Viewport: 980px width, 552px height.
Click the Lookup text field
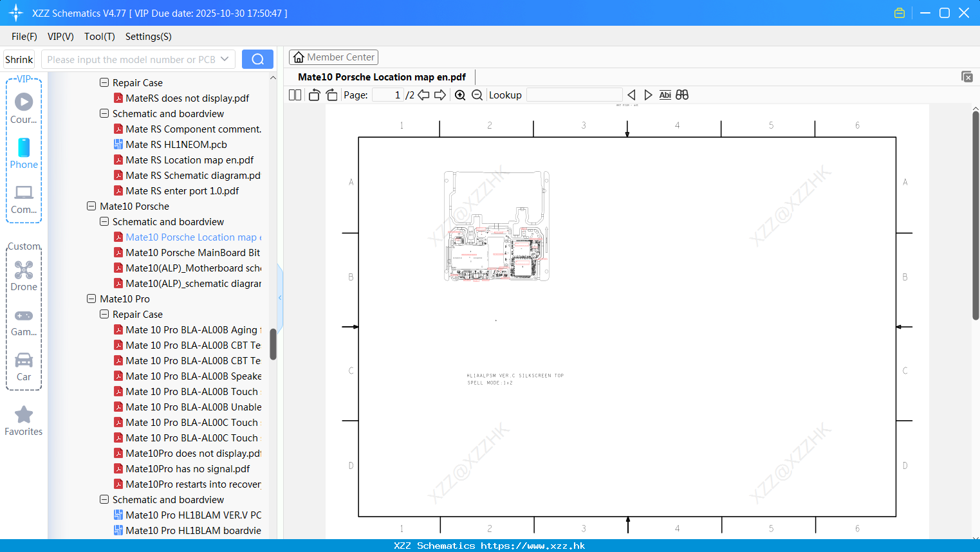coord(574,95)
